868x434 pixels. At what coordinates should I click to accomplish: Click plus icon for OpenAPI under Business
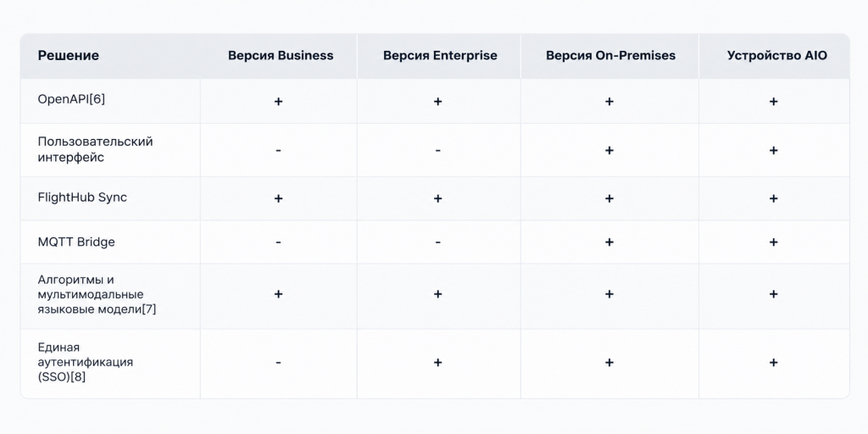point(278,102)
